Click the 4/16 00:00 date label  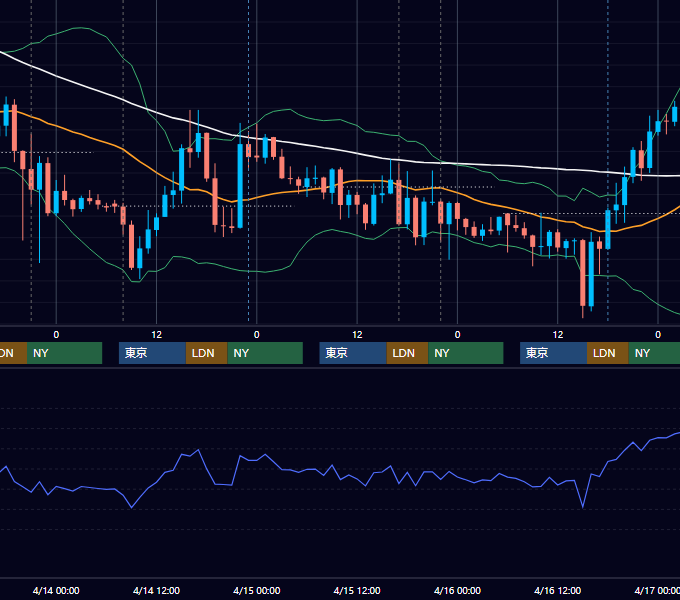(457, 590)
